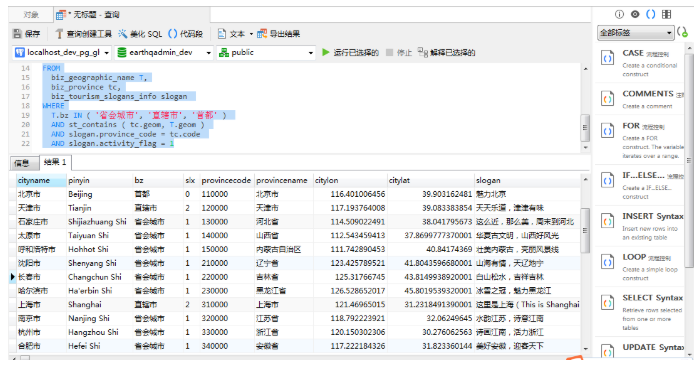Click Export Results (导出结果)
Image resolution: width=696 pixels, height=368 pixels.
pyautogui.click(x=279, y=34)
